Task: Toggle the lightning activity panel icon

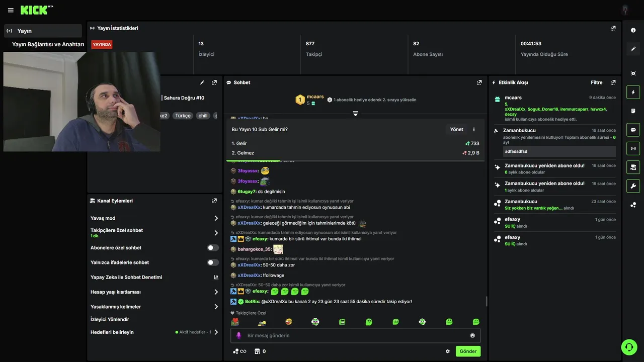Action: click(x=633, y=92)
